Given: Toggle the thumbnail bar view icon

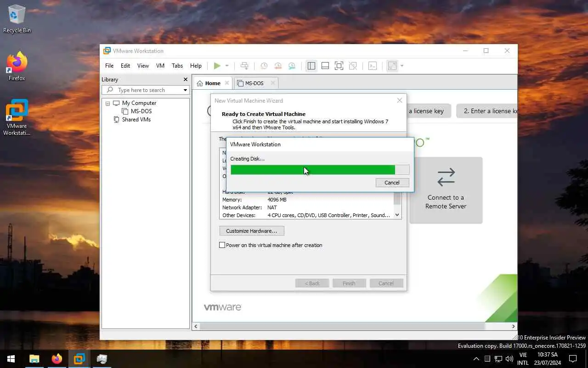Looking at the screenshot, I should (325, 66).
